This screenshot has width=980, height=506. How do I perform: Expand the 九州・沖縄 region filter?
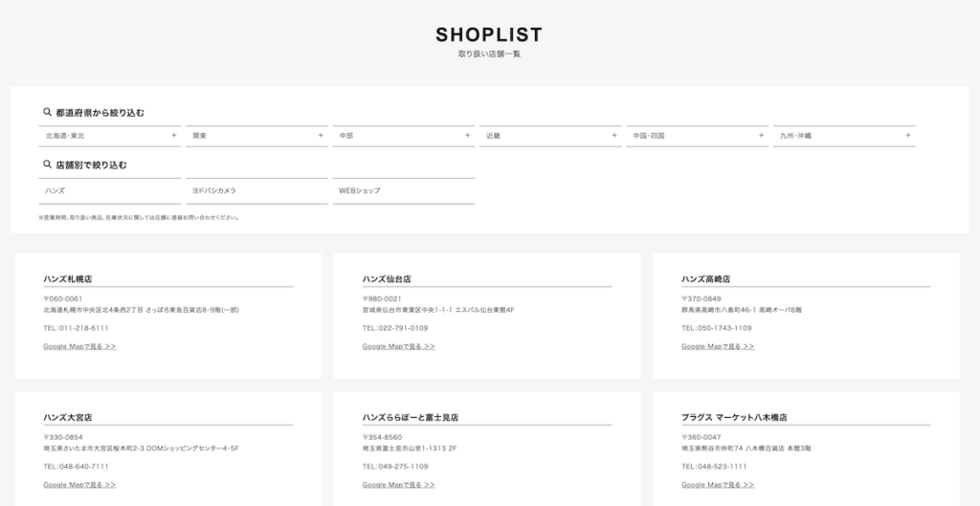tap(844, 136)
